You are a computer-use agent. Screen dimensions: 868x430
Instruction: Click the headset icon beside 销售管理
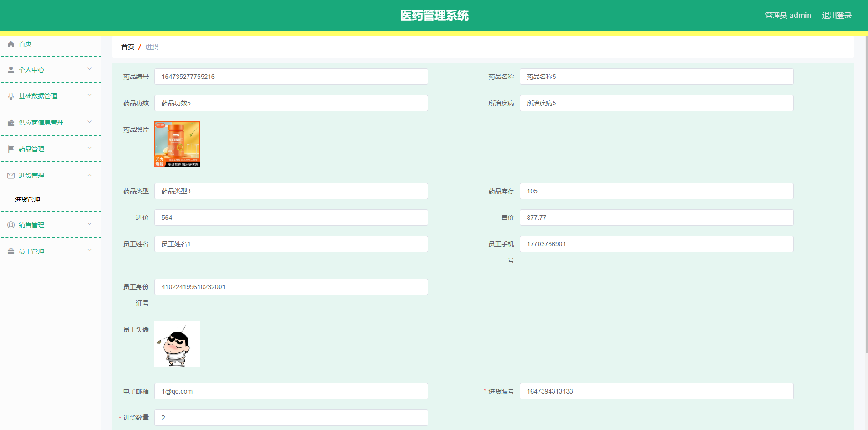pos(10,224)
